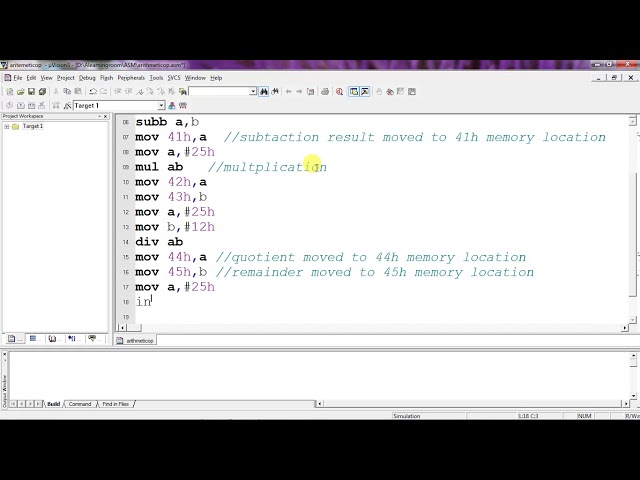
Task: Click the keil document icon beside File menu
Action: coord(7,78)
